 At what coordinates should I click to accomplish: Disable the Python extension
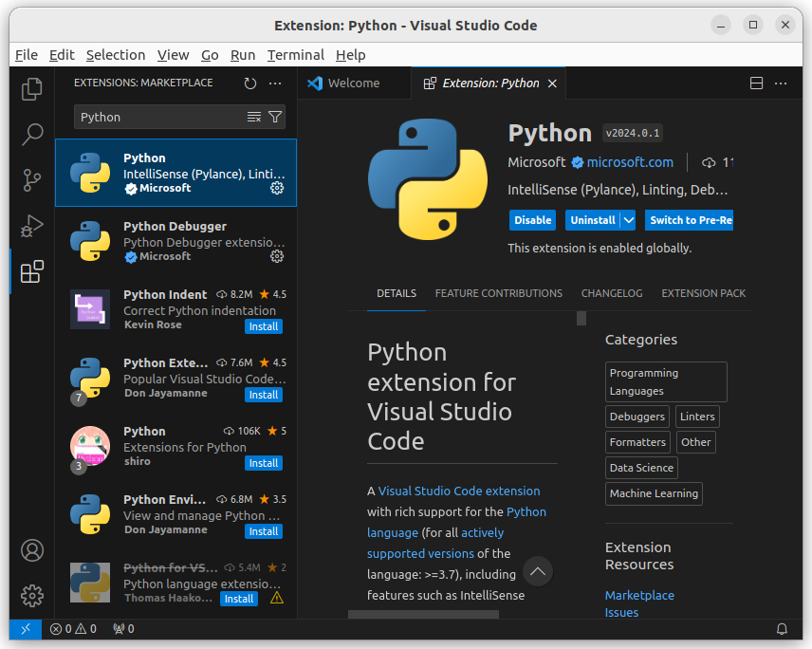(x=532, y=220)
